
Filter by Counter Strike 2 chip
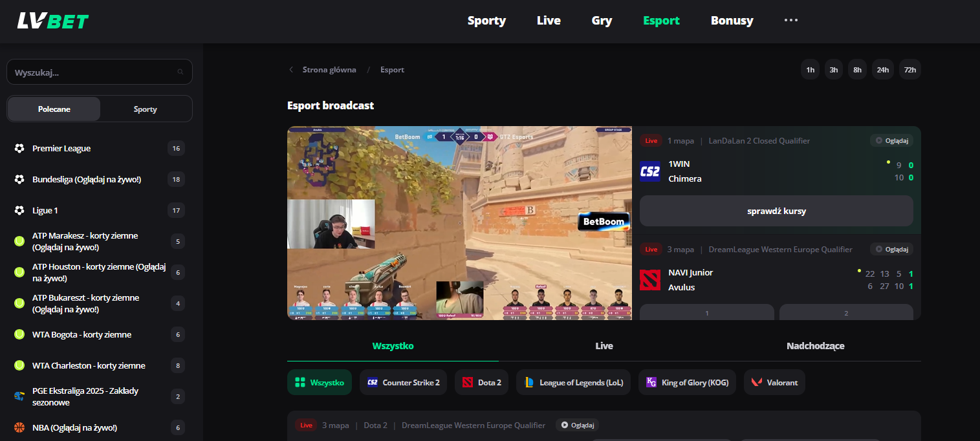tap(403, 383)
